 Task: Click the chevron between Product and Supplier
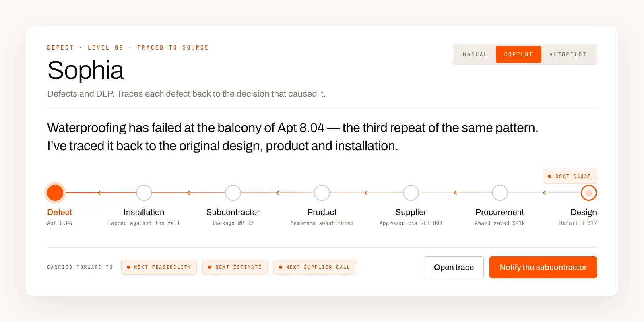(366, 193)
